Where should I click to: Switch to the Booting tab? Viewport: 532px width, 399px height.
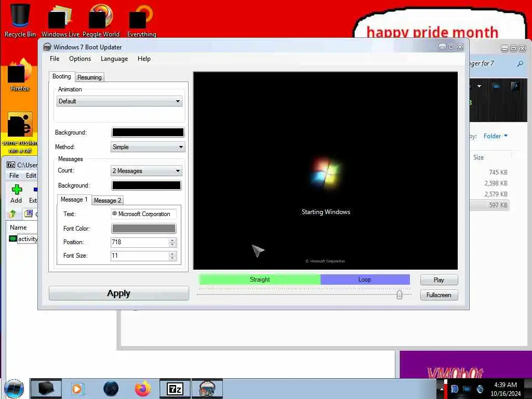[62, 77]
